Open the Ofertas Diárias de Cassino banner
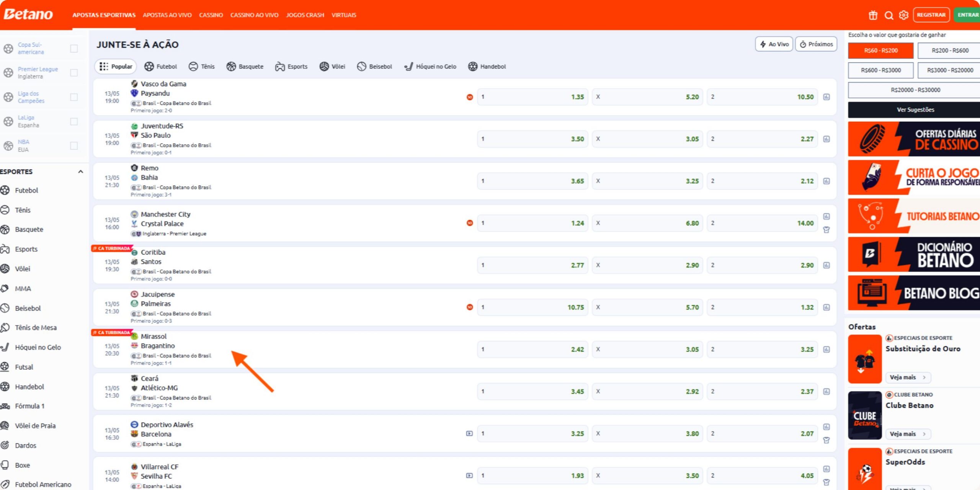980x490 pixels. coord(914,139)
